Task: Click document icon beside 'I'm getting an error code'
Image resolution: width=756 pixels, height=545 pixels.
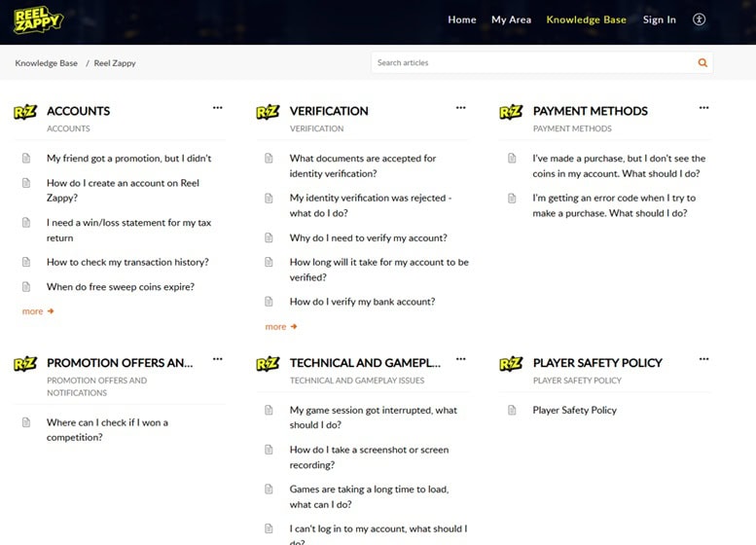Action: pyautogui.click(x=512, y=198)
